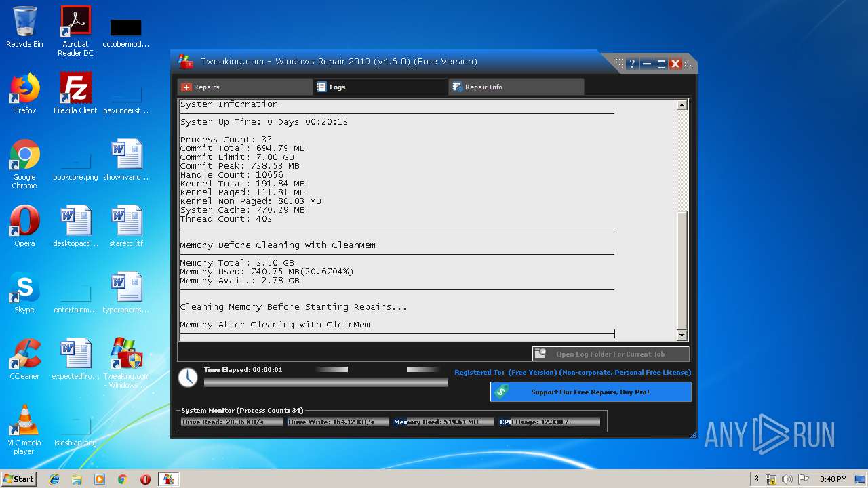Click the Thread Count 403 log line
The image size is (868, 488).
tap(226, 219)
